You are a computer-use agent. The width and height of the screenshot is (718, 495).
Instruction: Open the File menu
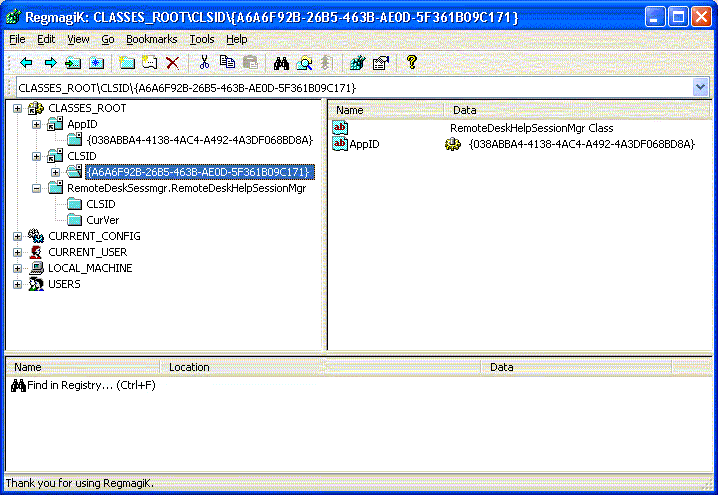17,39
